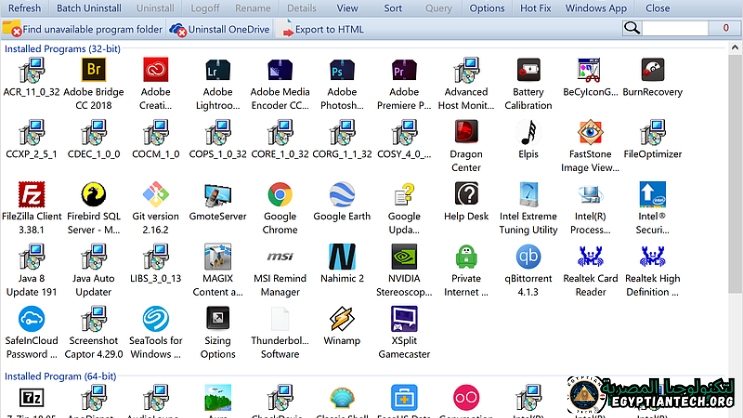Select the Help Desk icon

pos(466,194)
